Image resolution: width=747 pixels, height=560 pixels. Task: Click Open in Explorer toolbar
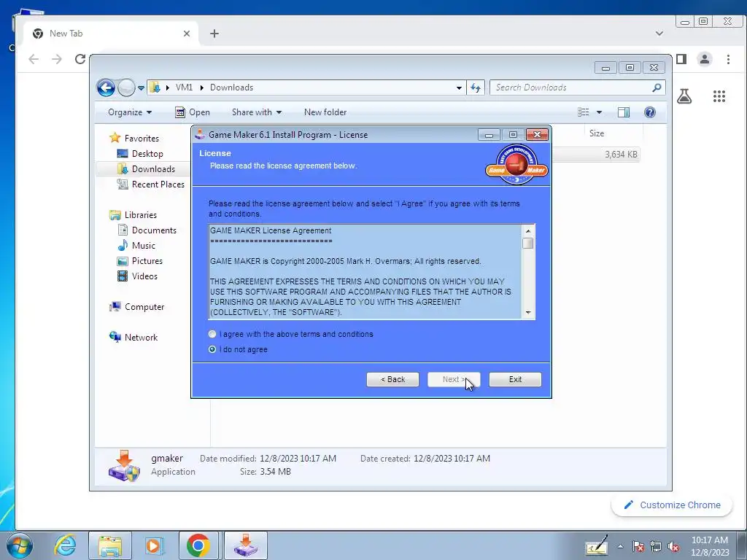tap(193, 112)
